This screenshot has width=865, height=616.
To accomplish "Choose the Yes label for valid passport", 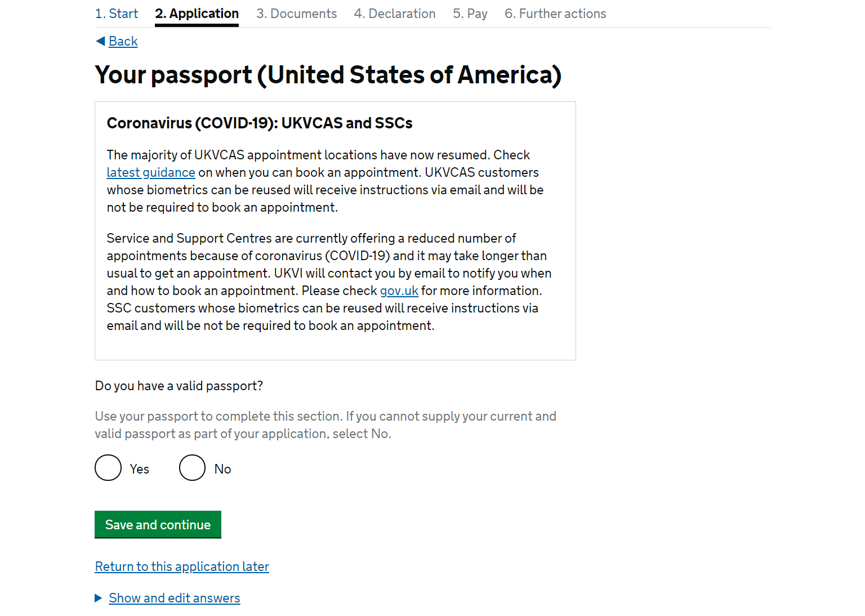I will point(140,469).
